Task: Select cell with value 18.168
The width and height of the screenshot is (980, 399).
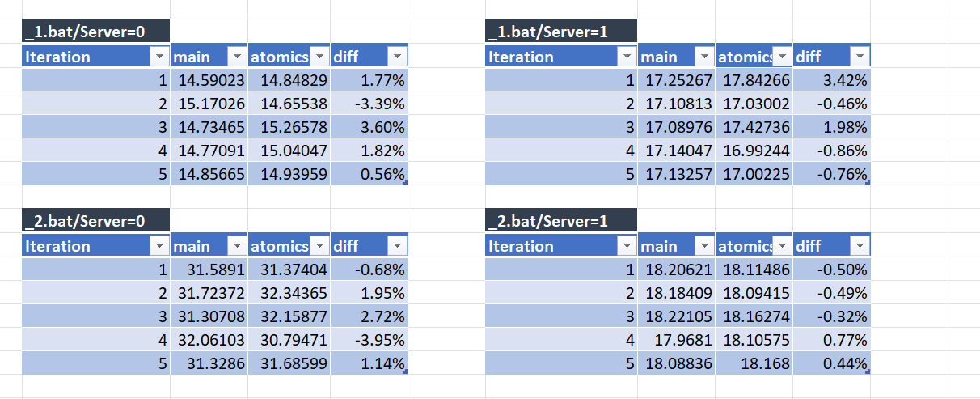Action: pos(754,363)
